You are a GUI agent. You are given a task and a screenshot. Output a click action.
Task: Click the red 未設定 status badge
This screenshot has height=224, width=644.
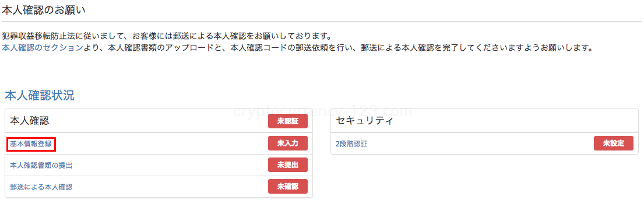(x=614, y=143)
